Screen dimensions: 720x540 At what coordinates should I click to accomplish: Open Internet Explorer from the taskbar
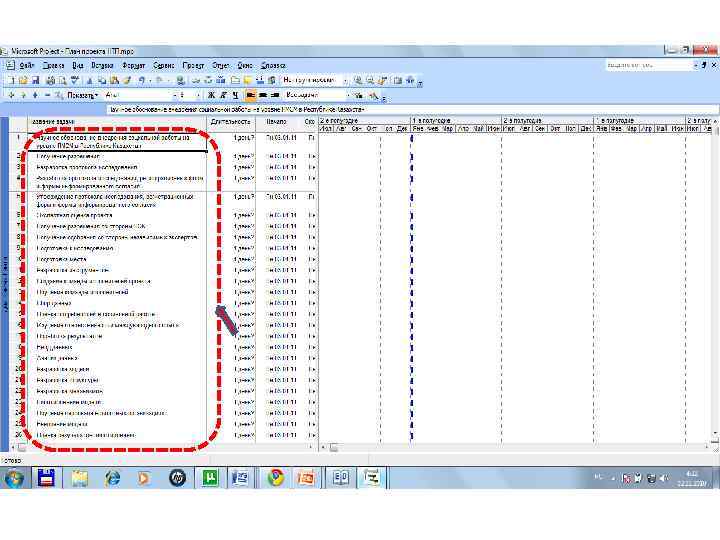(x=112, y=478)
